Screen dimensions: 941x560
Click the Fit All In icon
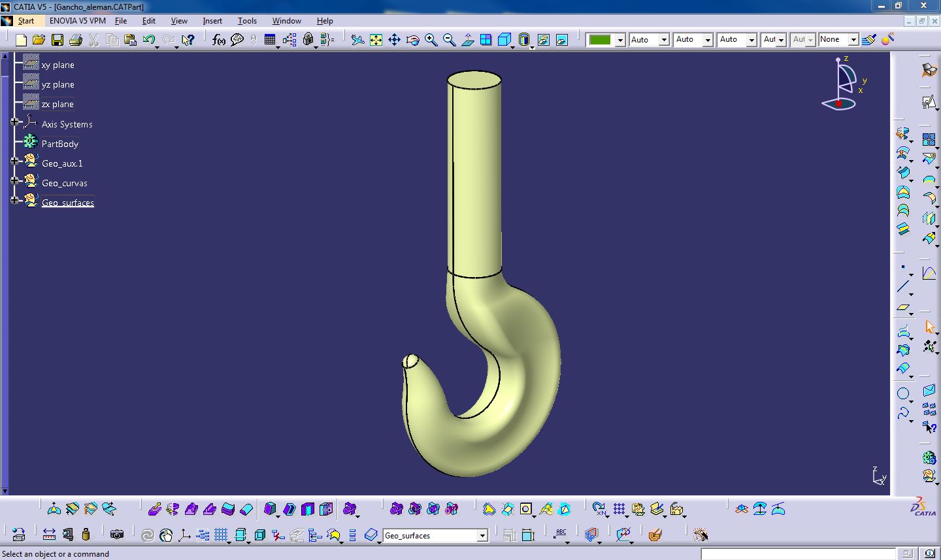tap(376, 40)
